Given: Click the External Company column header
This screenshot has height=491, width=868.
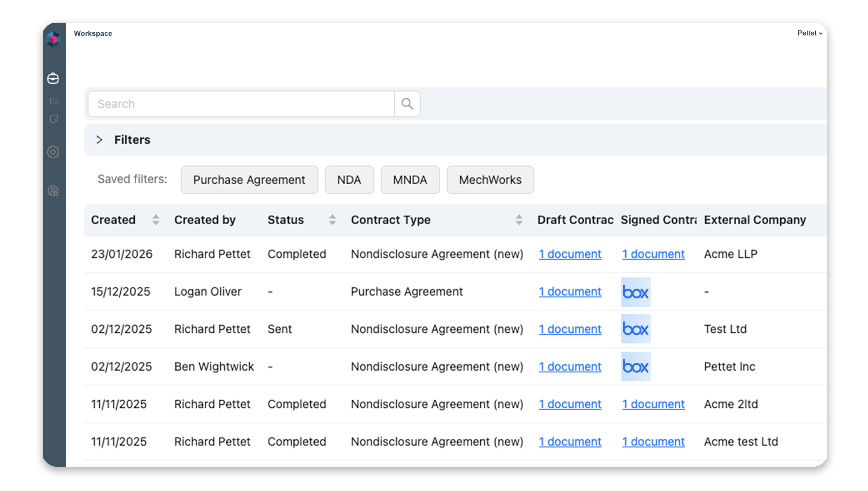Looking at the screenshot, I should pos(755,220).
